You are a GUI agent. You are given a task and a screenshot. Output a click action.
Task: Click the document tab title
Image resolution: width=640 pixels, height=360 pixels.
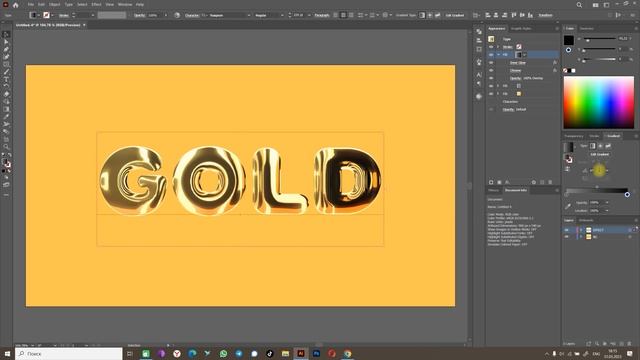(48, 25)
